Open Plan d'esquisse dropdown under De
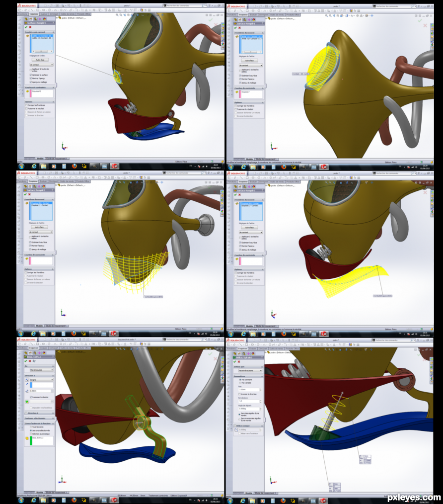This screenshot has width=443, height=504. click(x=41, y=370)
